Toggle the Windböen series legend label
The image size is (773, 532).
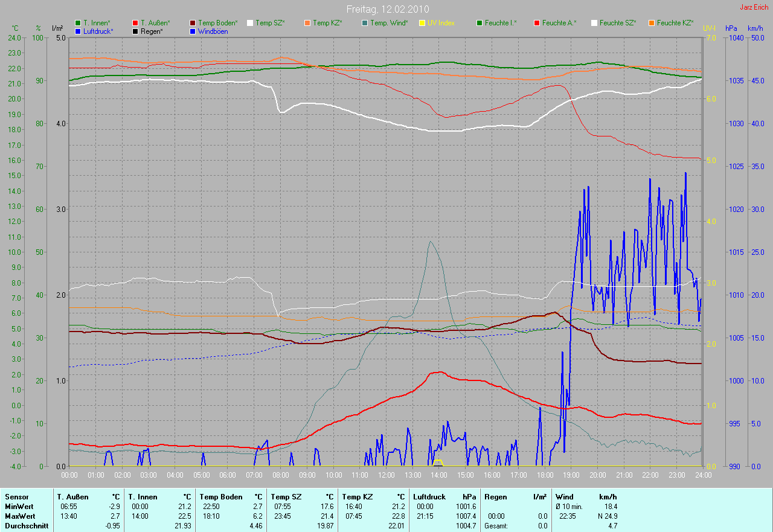point(213,31)
